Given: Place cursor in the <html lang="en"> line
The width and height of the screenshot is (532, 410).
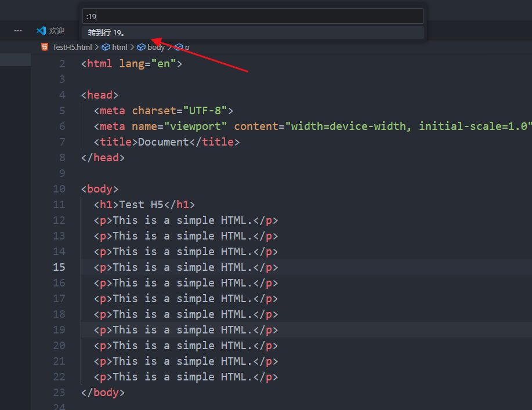Looking at the screenshot, I should (x=132, y=64).
